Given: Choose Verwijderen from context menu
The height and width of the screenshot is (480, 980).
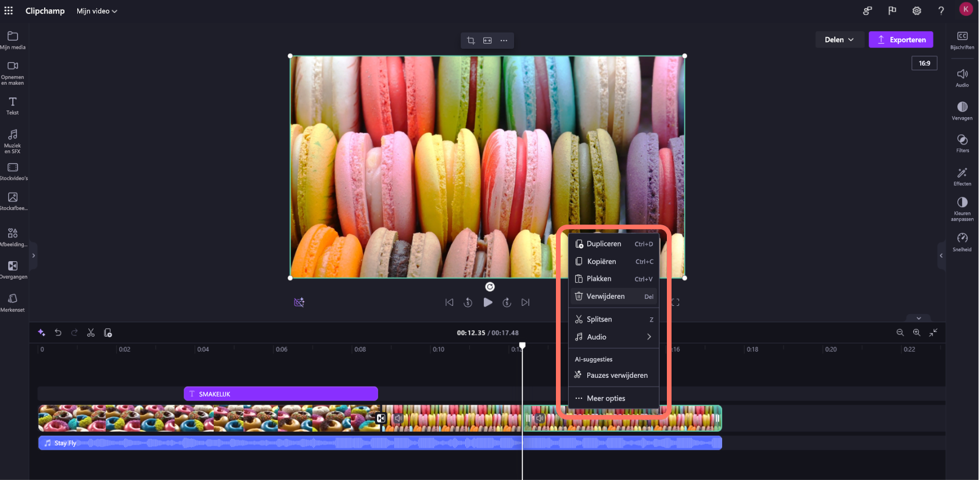Looking at the screenshot, I should [x=613, y=297].
